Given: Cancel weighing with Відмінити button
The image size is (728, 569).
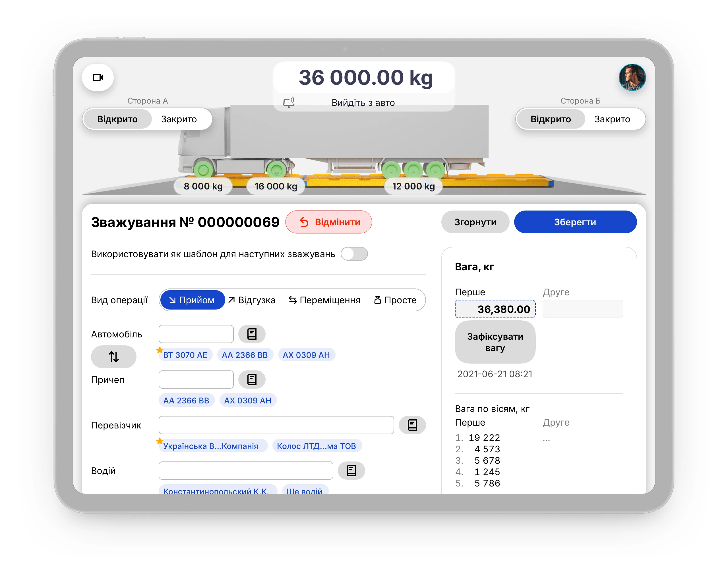Looking at the screenshot, I should (328, 222).
